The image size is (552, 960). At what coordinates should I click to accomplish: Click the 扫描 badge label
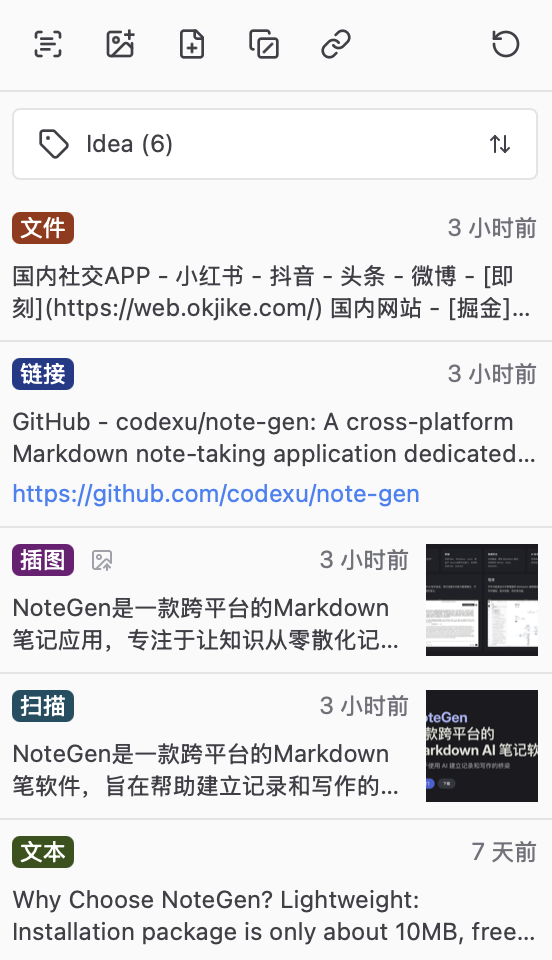[43, 706]
